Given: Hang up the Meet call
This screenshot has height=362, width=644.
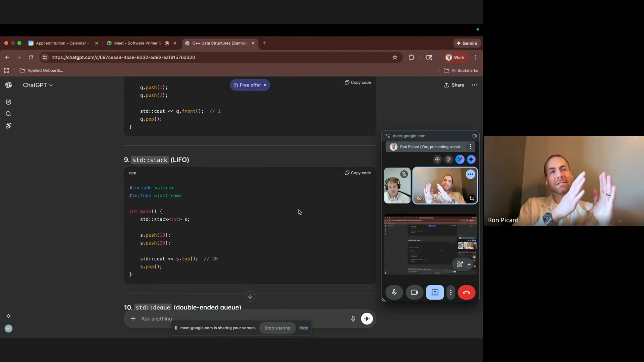Looking at the screenshot, I should [467, 292].
